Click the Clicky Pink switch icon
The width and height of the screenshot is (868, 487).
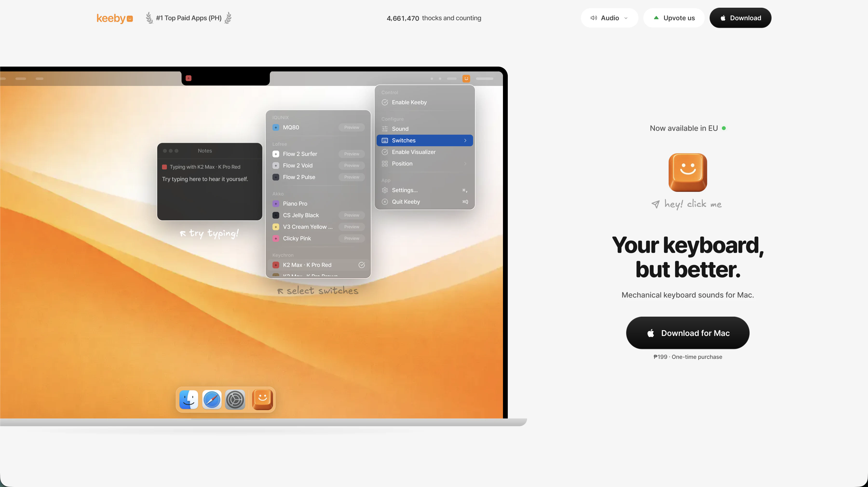click(x=276, y=238)
